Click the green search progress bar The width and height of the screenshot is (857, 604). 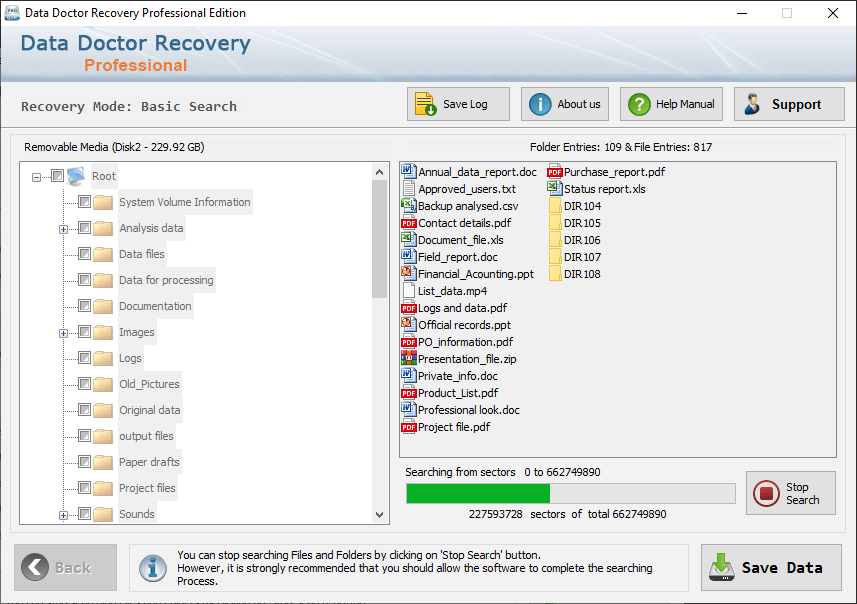(x=478, y=494)
